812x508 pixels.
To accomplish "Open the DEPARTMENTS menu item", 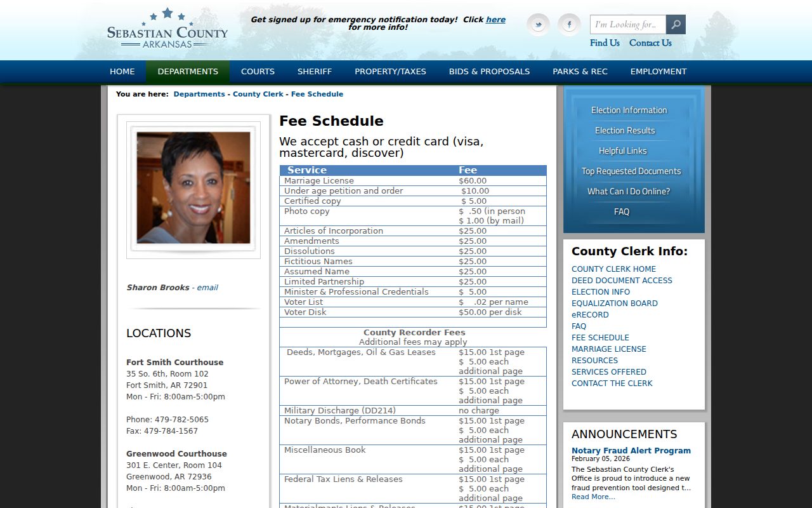I will (188, 72).
